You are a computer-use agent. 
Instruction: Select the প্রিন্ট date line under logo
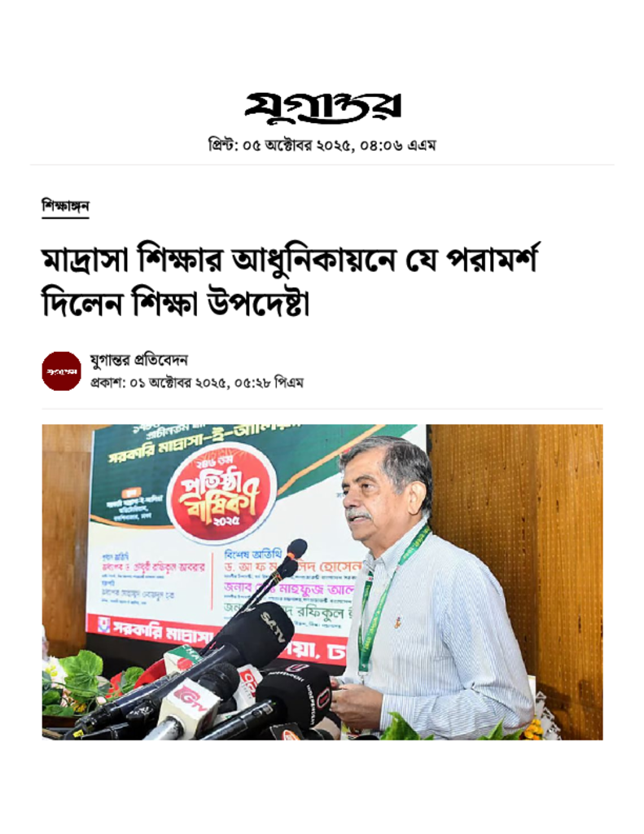tap(322, 145)
